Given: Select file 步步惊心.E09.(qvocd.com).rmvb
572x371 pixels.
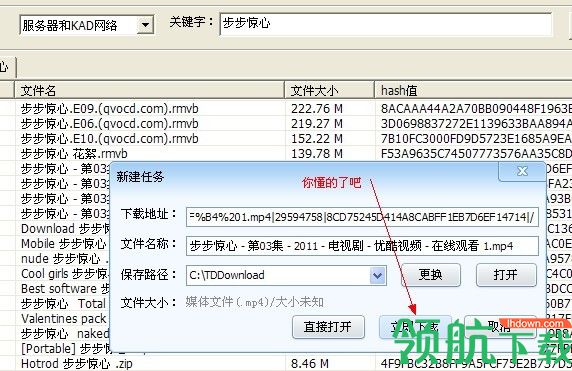Looking at the screenshot, I should click(x=109, y=109).
